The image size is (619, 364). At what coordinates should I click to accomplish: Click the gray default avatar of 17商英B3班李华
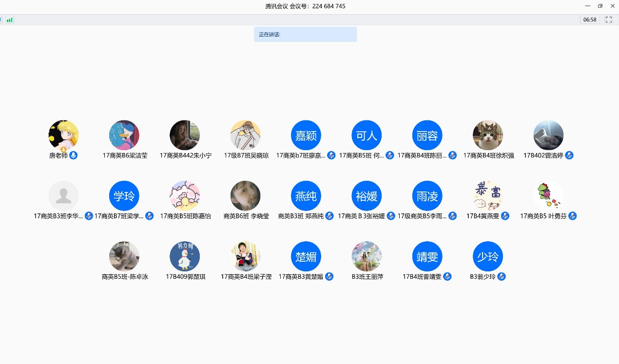pyautogui.click(x=63, y=196)
